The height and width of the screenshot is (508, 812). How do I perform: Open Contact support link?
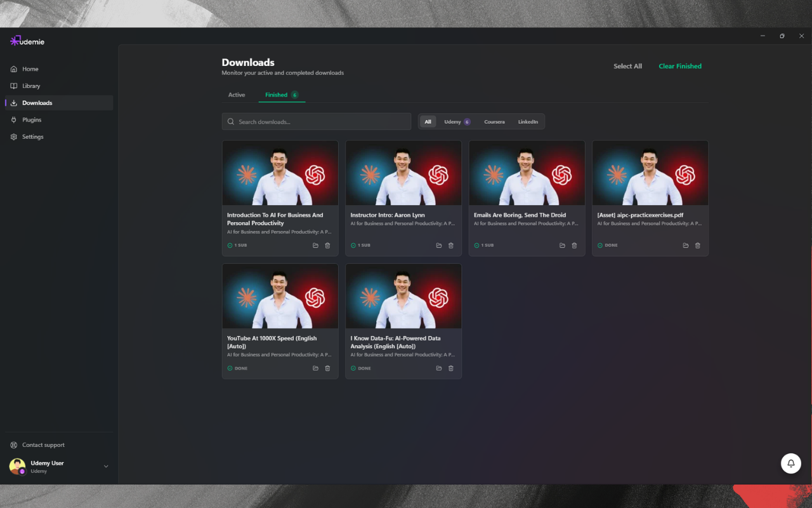(59, 445)
